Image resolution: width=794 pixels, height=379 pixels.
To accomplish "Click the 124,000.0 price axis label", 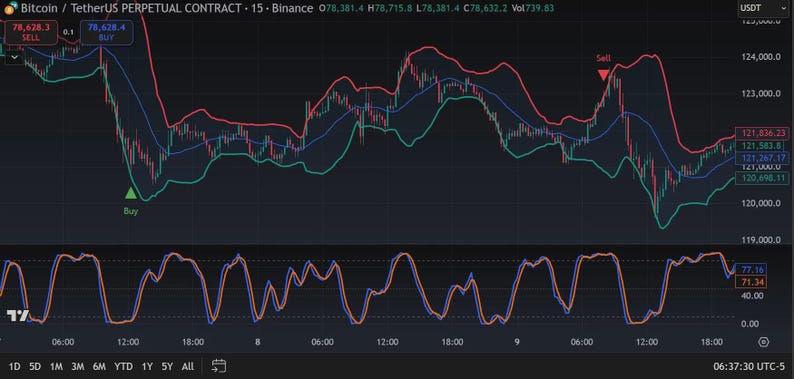I will tap(760, 57).
